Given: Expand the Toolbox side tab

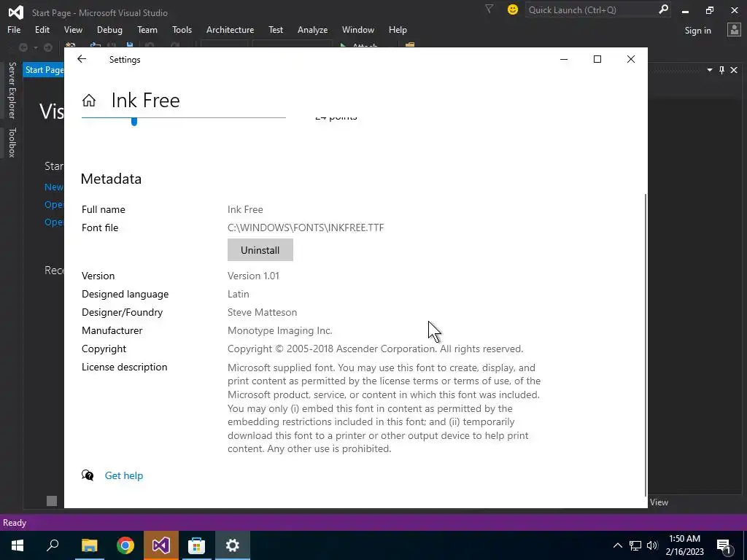Looking at the screenshot, I should [x=12, y=142].
